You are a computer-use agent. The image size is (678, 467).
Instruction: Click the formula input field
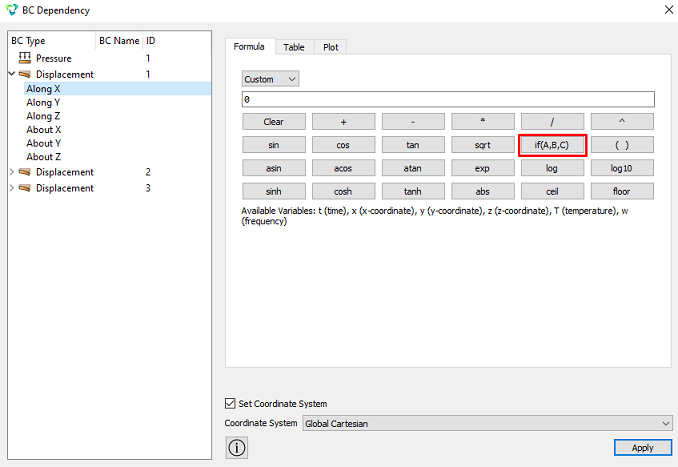(448, 99)
